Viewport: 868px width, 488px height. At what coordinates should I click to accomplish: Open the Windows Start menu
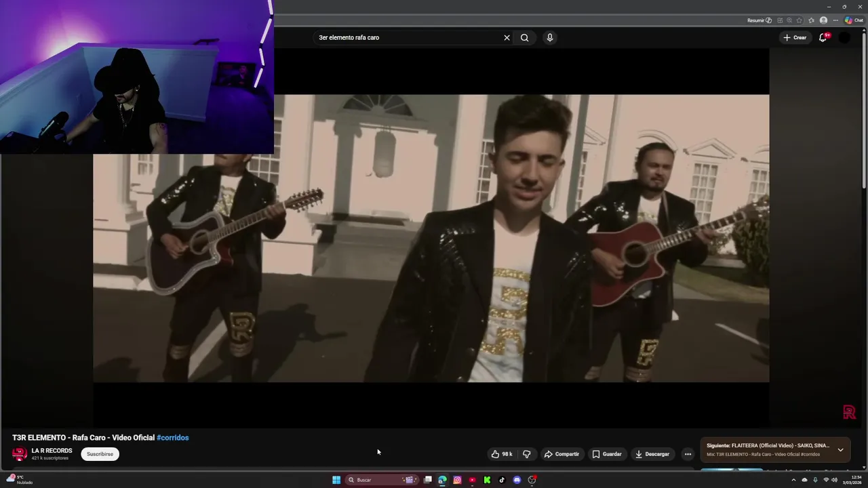tap(336, 480)
